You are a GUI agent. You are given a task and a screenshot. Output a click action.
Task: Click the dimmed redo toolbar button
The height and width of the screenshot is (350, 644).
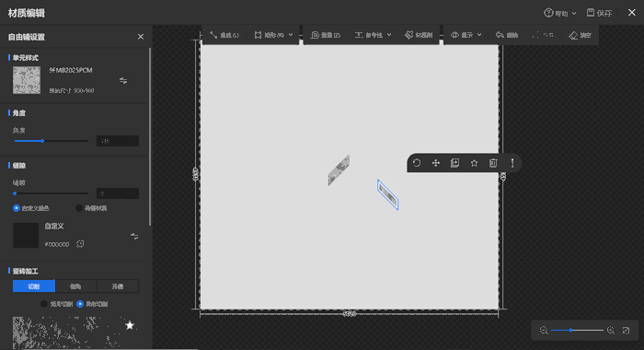tap(543, 35)
